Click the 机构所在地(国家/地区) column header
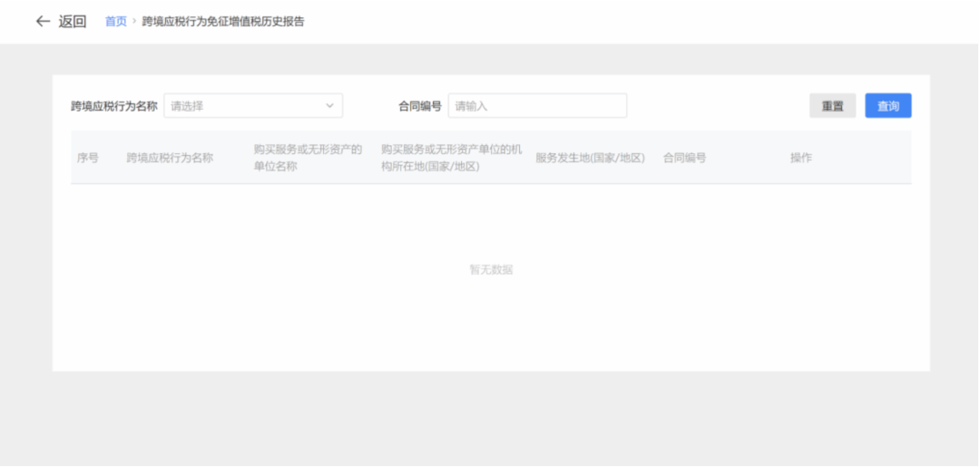This screenshot has height=467, width=980. (451, 158)
